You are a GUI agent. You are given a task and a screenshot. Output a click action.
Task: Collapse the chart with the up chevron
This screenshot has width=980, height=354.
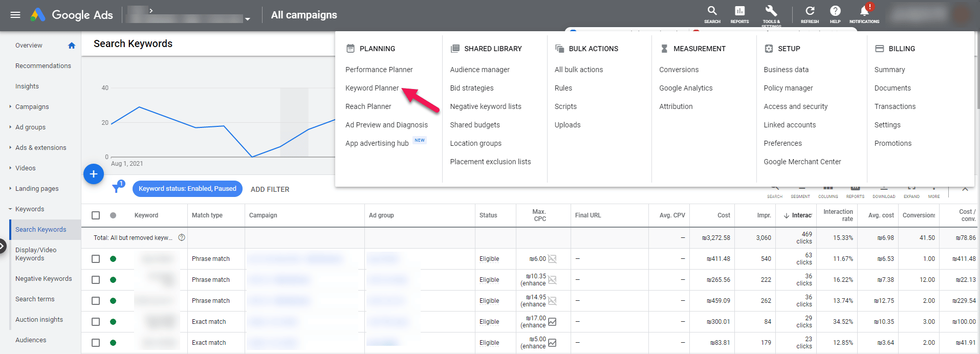click(x=965, y=189)
